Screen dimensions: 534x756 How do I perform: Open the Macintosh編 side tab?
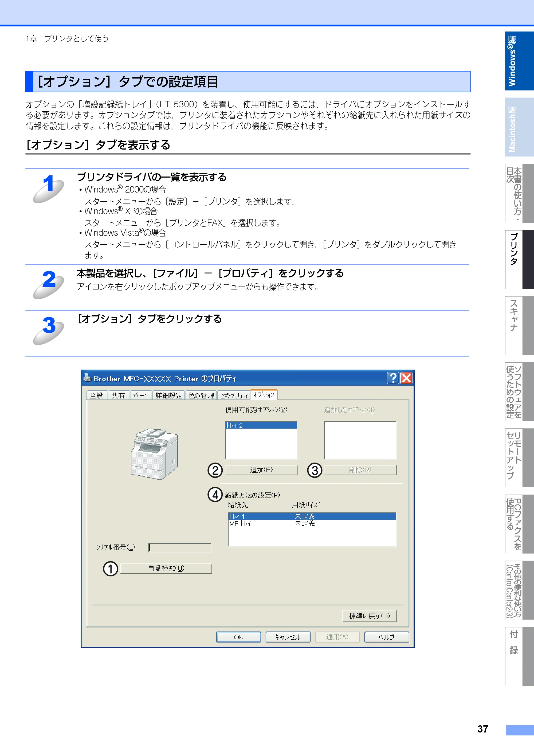pos(519,127)
